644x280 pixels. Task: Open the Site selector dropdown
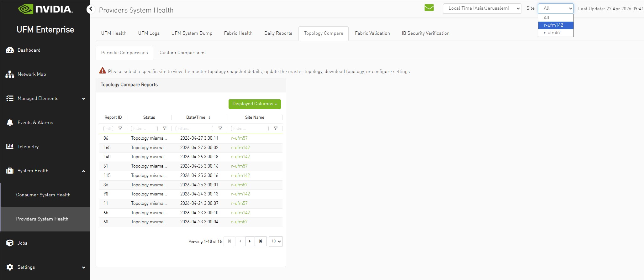(556, 8)
